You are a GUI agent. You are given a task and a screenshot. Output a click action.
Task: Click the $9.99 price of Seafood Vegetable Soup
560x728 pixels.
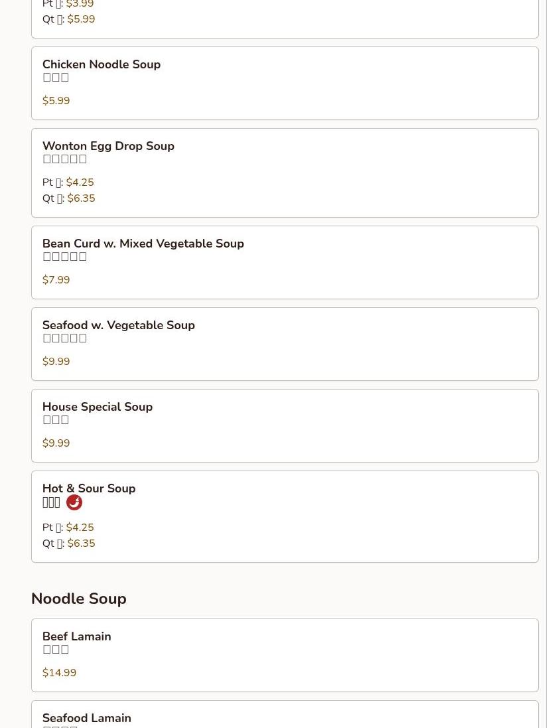tap(56, 362)
